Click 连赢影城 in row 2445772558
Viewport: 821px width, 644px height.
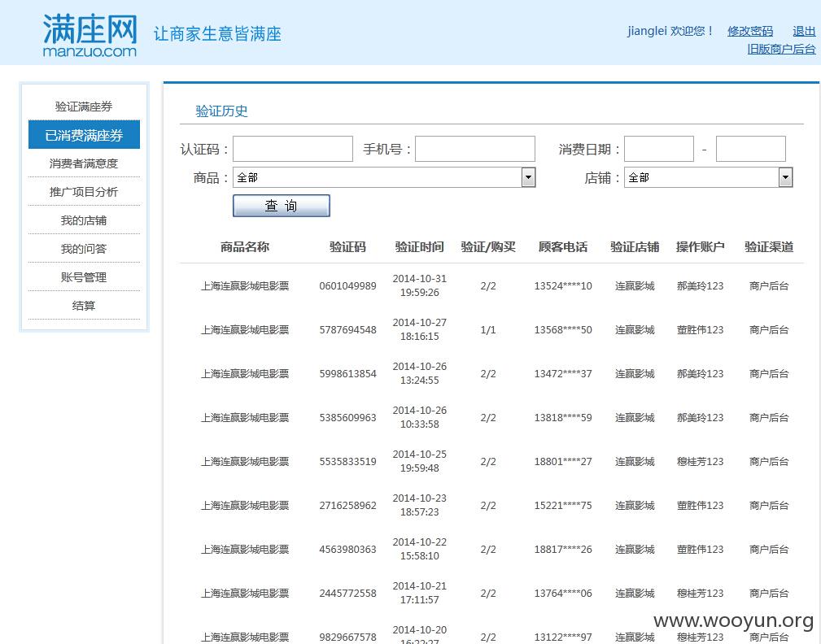pyautogui.click(x=635, y=594)
